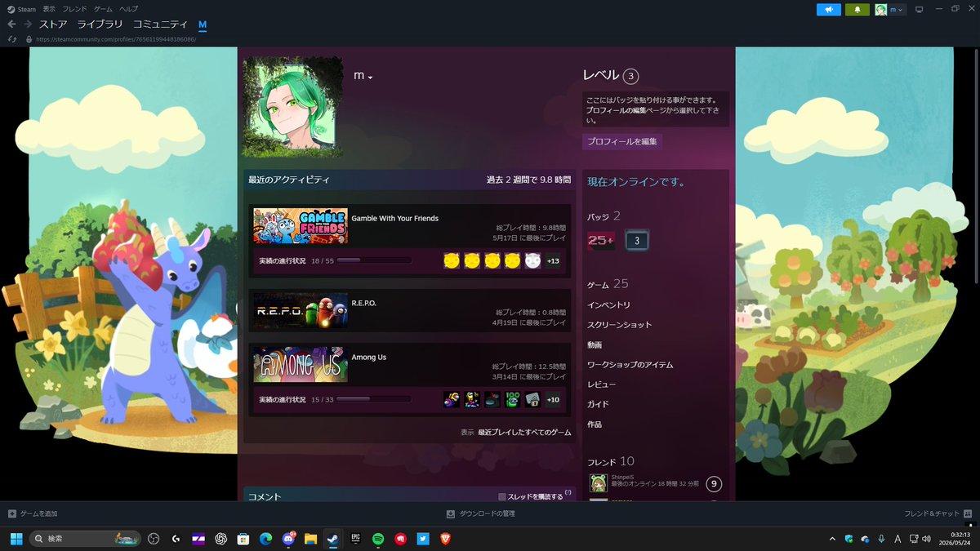Open the green notifications bell
Image resolution: width=980 pixels, height=551 pixels.
point(857,10)
